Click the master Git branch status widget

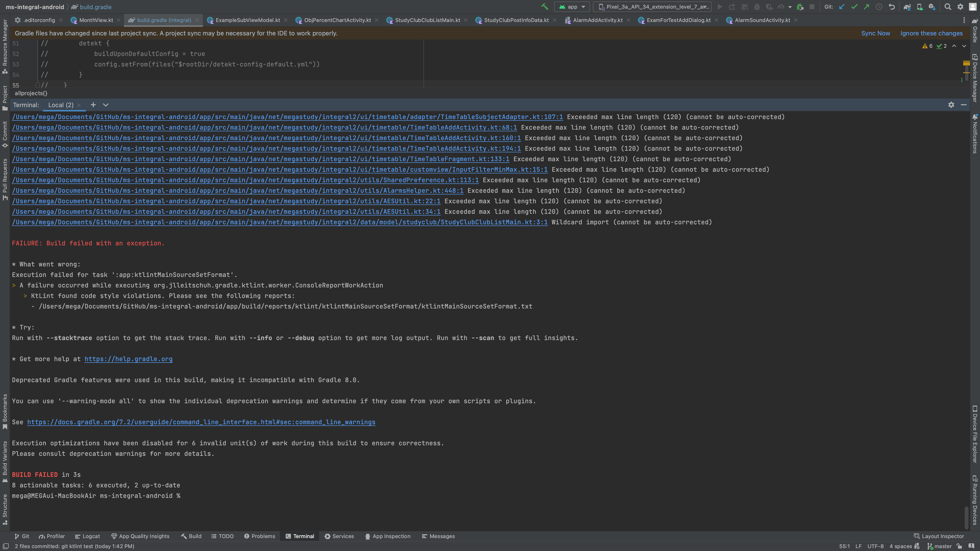939,546
